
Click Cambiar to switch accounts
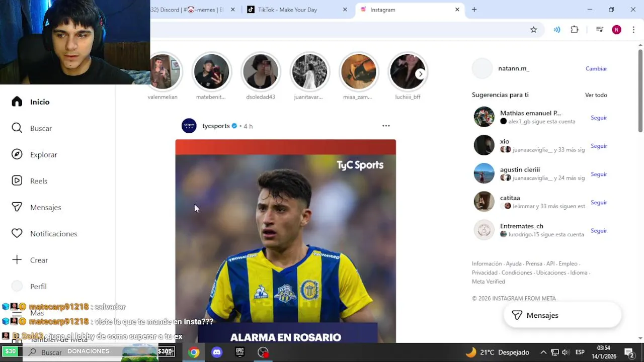click(x=596, y=68)
